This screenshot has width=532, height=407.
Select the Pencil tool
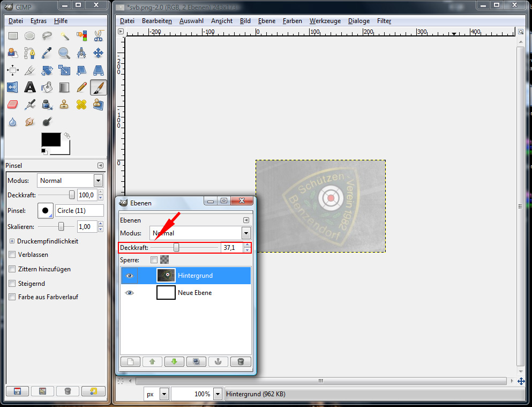[x=81, y=87]
